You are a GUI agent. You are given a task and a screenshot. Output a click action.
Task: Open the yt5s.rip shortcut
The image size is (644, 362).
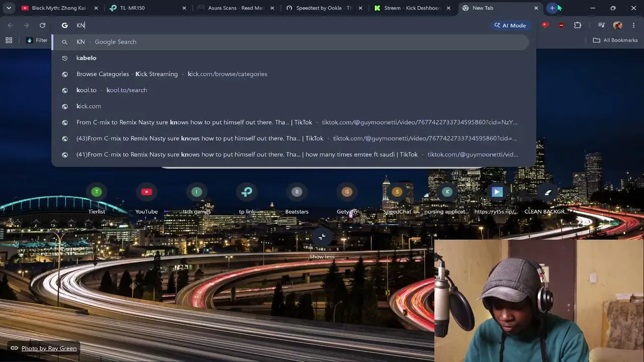click(x=497, y=200)
